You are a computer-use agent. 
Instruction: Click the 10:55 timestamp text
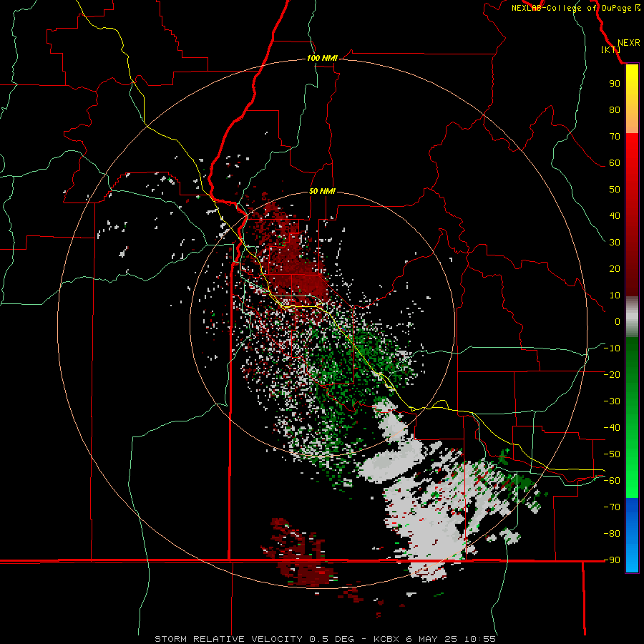[479, 639]
